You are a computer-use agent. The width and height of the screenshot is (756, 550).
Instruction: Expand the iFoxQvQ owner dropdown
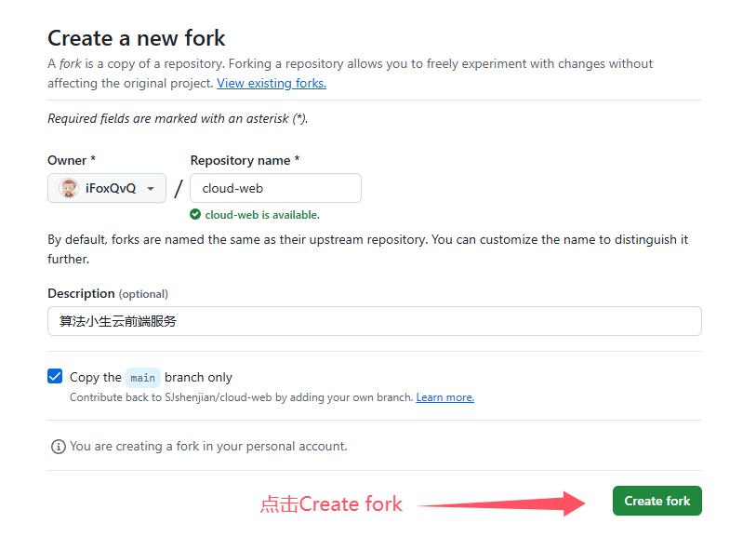coord(107,188)
